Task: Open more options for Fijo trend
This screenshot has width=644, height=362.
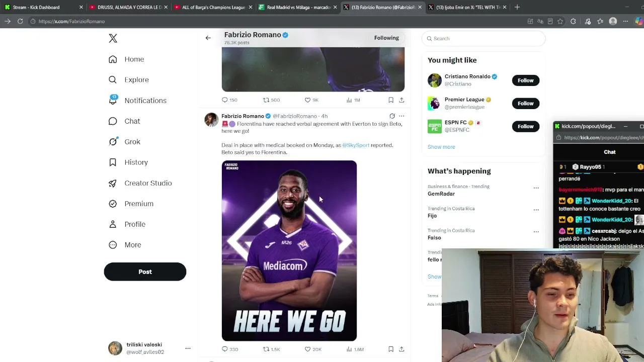Action: pyautogui.click(x=536, y=210)
